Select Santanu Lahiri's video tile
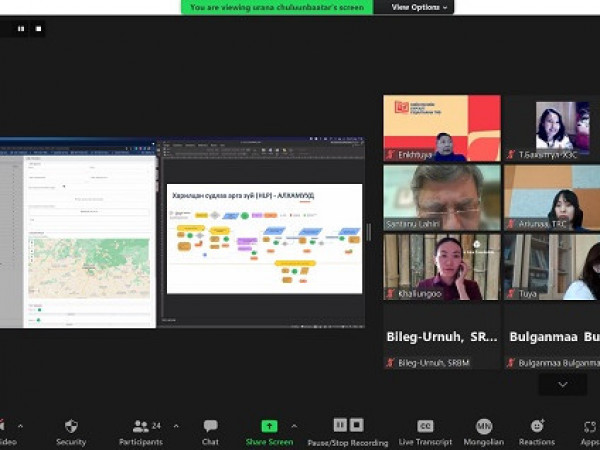Image resolution: width=600 pixels, height=450 pixels. 442,197
